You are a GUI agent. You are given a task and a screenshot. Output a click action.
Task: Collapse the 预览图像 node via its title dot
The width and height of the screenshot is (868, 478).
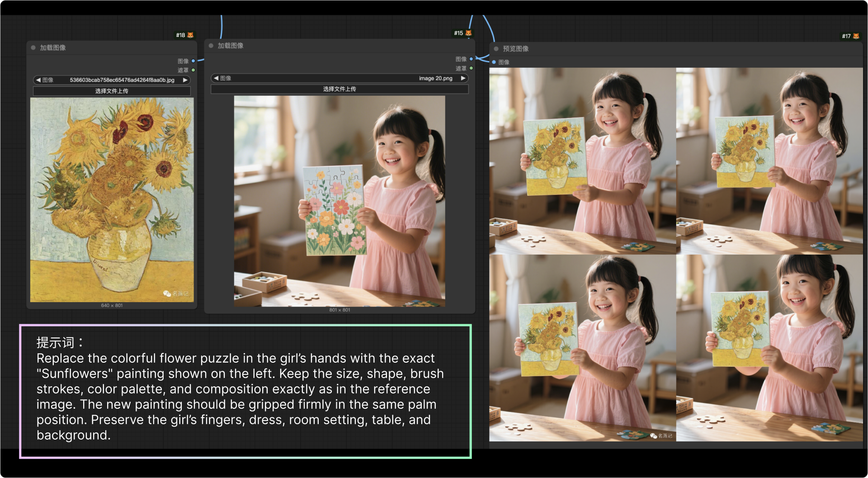pyautogui.click(x=496, y=49)
